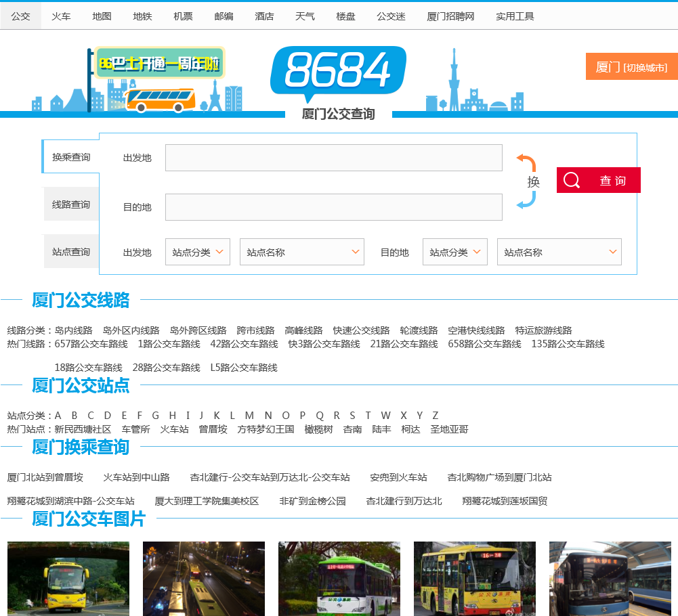Open 目的地 站点分类 dropdown

click(x=455, y=252)
